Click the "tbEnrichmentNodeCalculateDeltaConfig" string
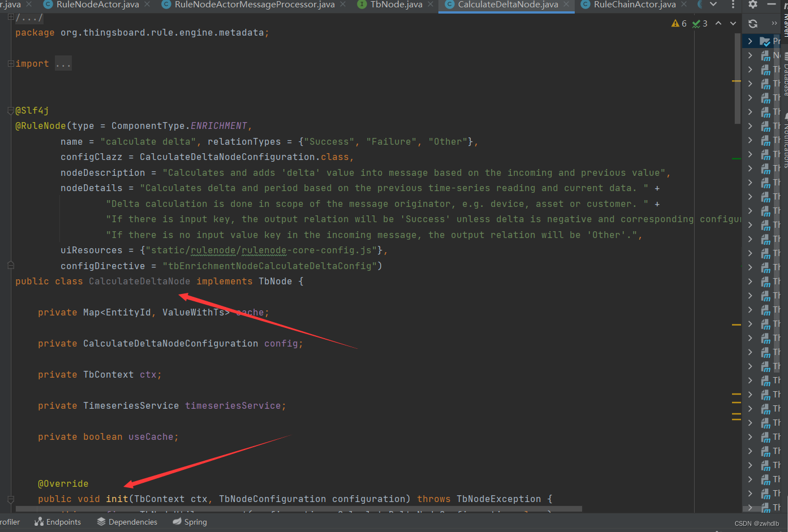Image resolution: width=788 pixels, height=532 pixels. coord(270,266)
